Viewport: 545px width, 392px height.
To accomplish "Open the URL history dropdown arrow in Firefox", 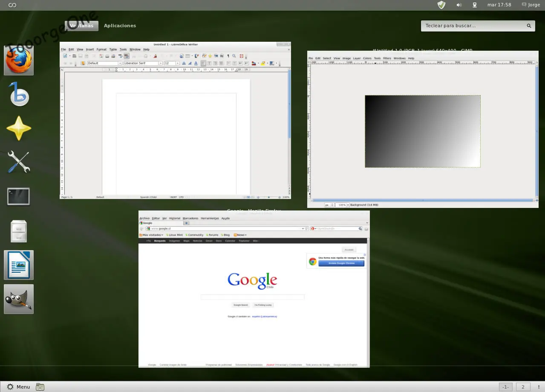I will click(x=303, y=229).
